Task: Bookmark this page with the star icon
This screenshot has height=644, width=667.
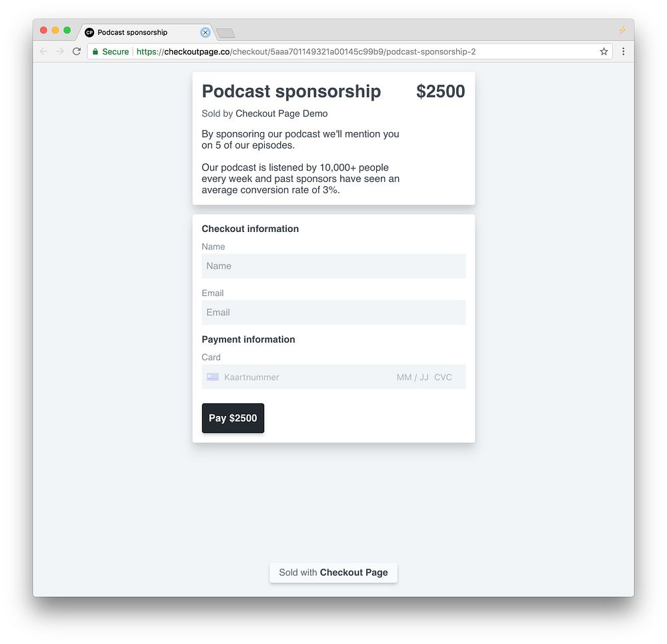Action: (x=604, y=51)
